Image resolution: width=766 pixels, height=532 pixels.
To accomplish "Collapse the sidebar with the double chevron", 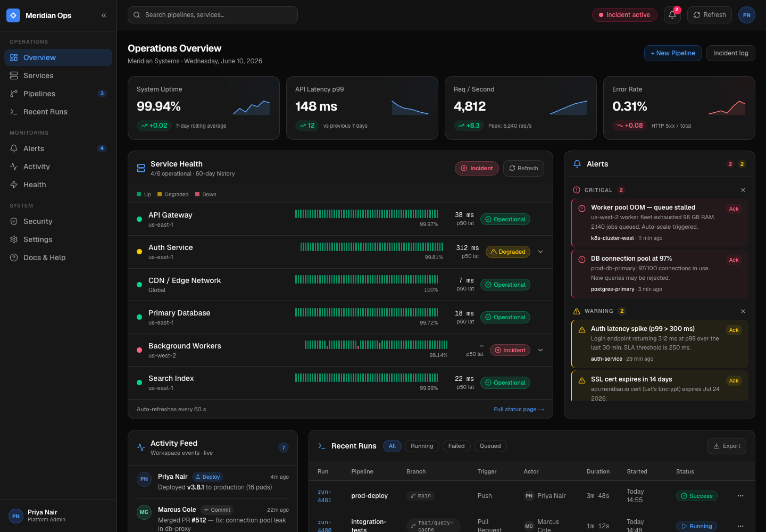I will [x=104, y=15].
